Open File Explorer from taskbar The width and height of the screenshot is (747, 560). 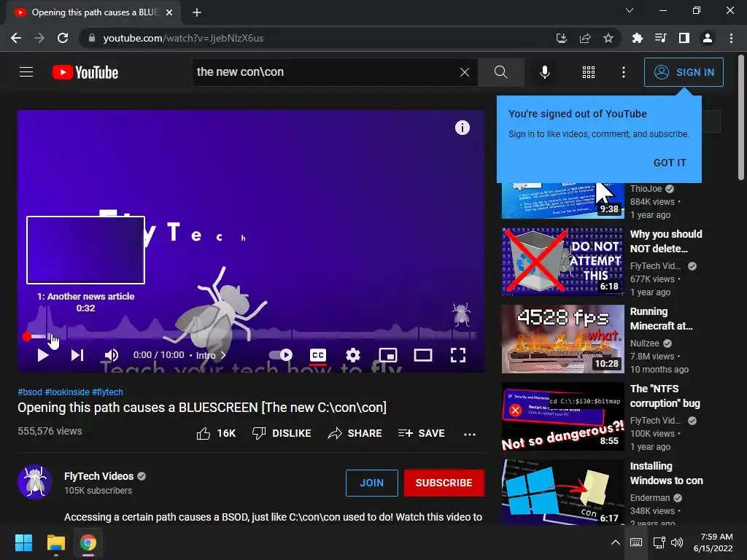(x=55, y=542)
